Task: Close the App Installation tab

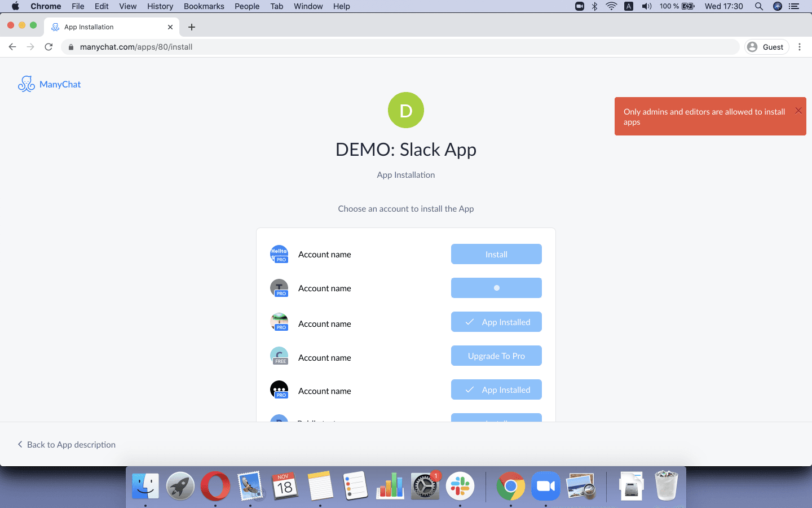Action: click(170, 27)
